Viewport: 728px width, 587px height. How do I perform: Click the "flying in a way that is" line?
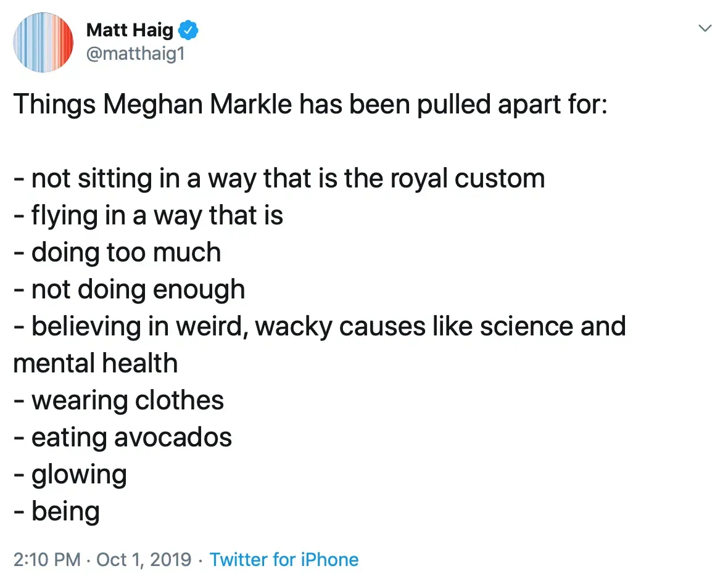(x=148, y=216)
